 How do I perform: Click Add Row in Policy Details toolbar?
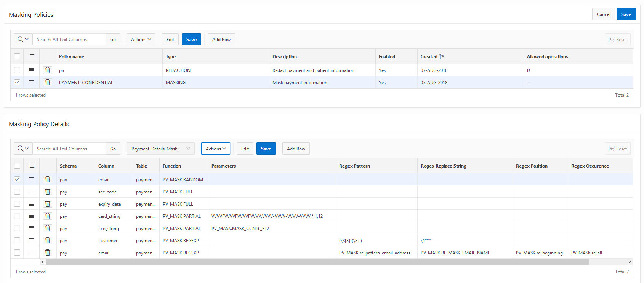(296, 149)
